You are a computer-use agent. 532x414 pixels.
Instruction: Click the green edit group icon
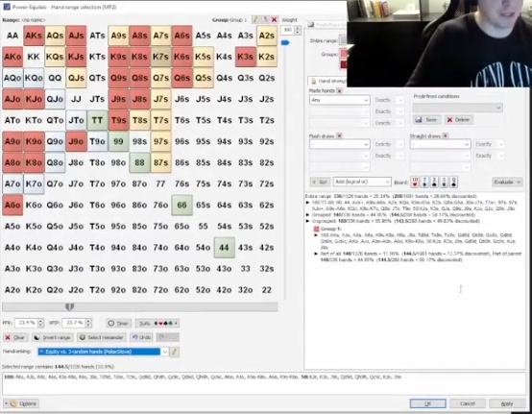coord(255,19)
